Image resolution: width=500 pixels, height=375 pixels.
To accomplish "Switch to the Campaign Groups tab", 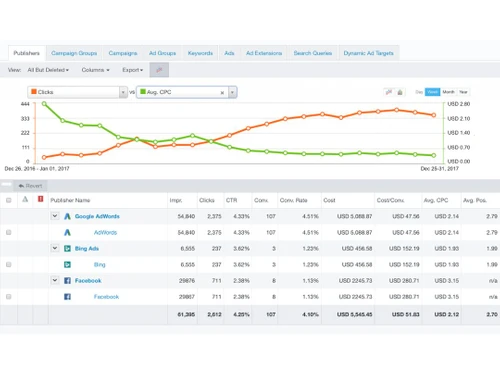I will [x=74, y=53].
